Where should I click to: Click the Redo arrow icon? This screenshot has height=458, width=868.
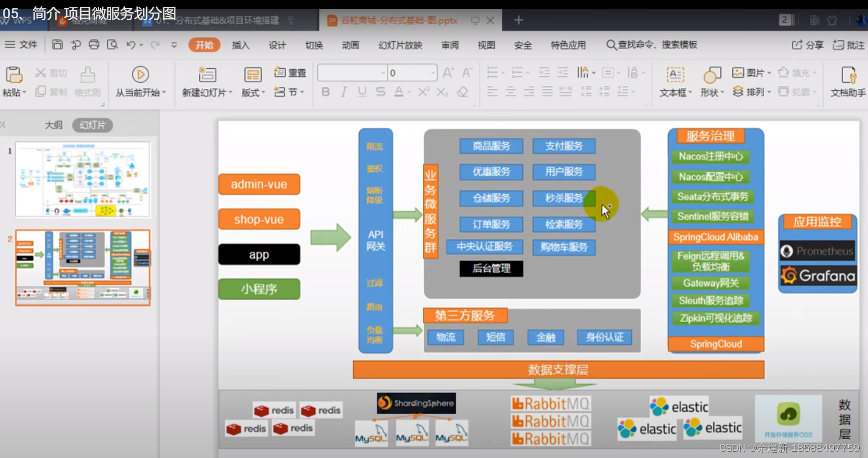155,45
